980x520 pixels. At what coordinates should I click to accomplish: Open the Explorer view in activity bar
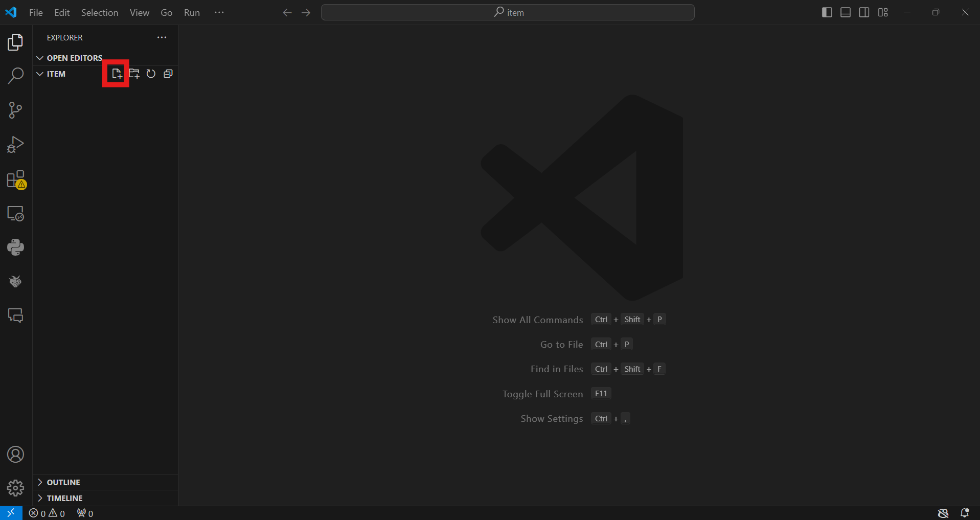15,42
